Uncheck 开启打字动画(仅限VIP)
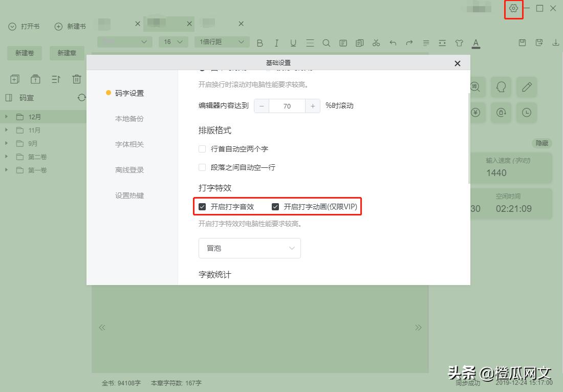This screenshot has width=563, height=392. [x=275, y=207]
